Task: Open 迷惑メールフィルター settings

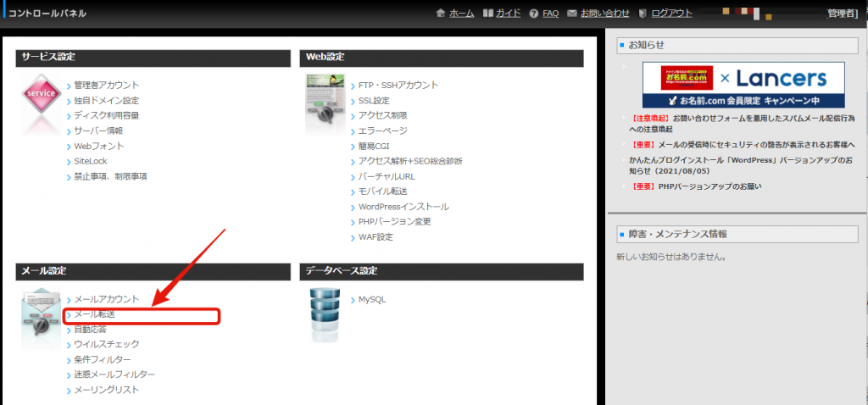Action: pyautogui.click(x=114, y=374)
